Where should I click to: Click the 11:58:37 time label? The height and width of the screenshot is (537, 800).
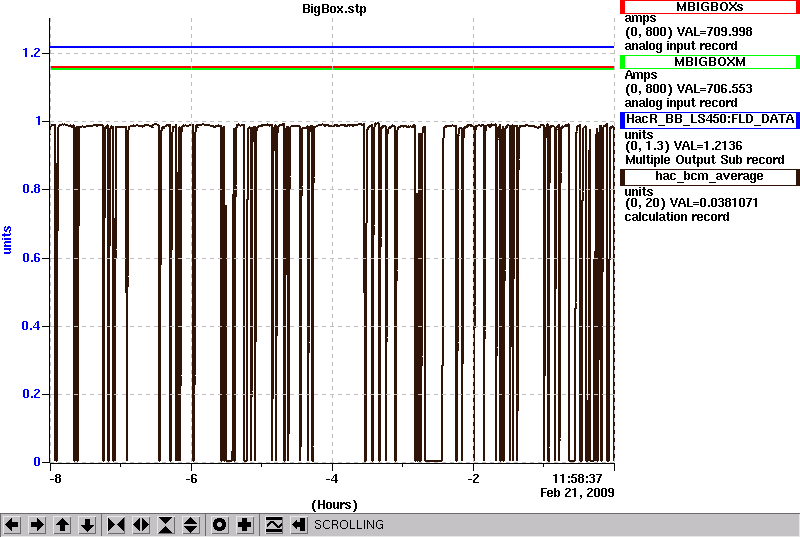pos(577,479)
